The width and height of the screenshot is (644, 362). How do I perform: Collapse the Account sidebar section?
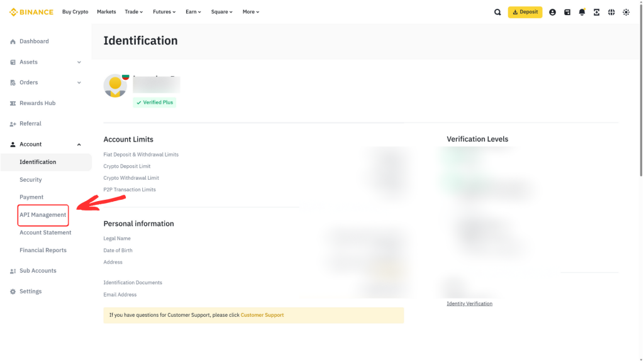pyautogui.click(x=79, y=145)
